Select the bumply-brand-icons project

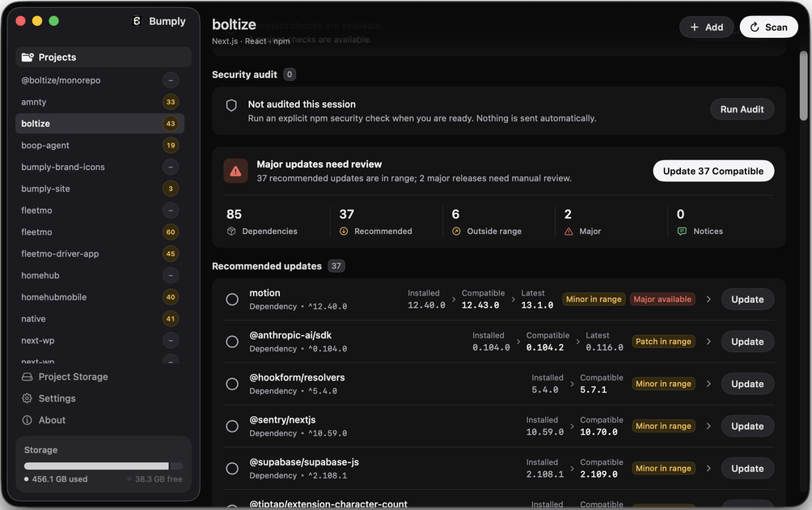coord(100,167)
